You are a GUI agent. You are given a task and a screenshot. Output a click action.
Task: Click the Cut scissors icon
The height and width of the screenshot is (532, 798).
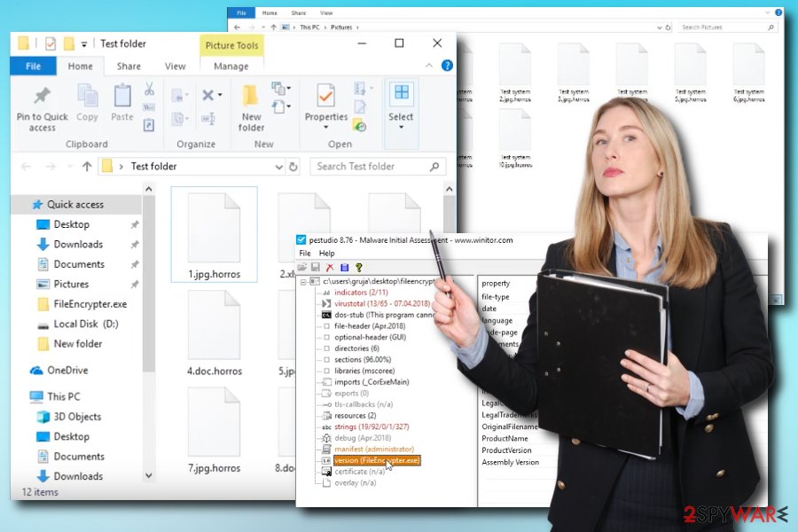click(149, 89)
